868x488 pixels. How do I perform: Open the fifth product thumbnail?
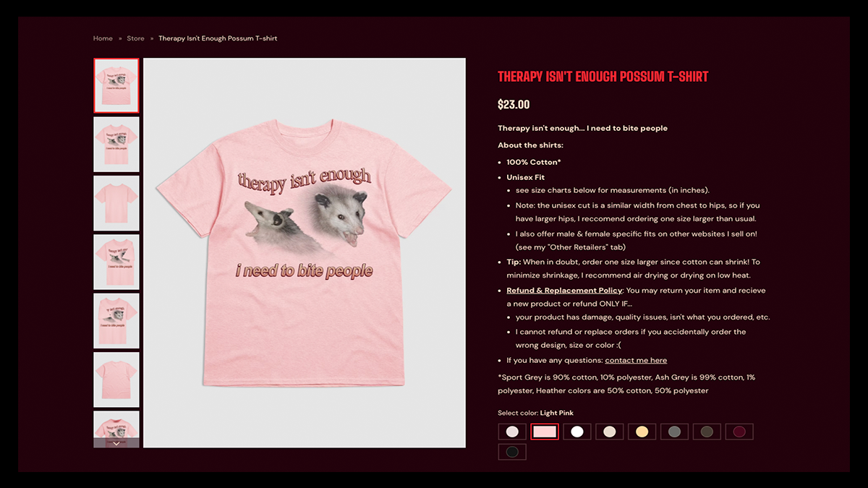pos(116,321)
